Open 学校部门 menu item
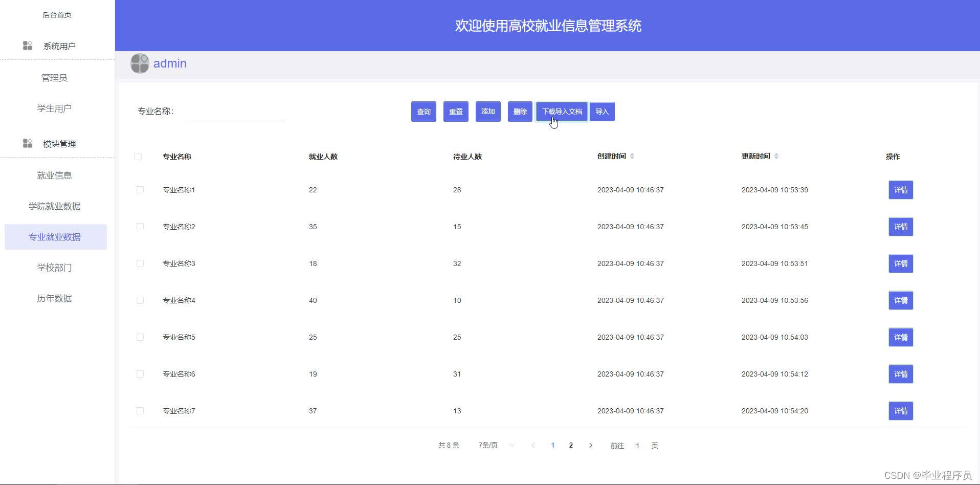Image resolution: width=980 pixels, height=485 pixels. click(x=54, y=268)
